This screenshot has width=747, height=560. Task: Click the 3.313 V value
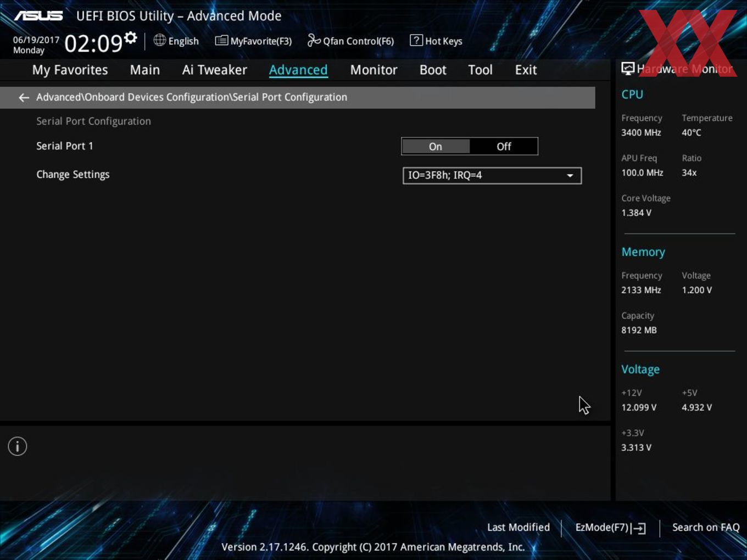636,448
